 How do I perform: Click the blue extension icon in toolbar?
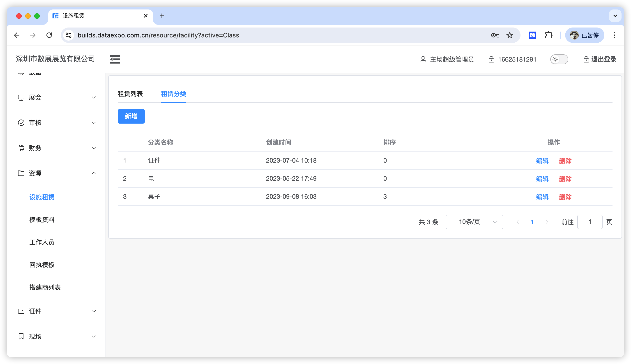[532, 35]
